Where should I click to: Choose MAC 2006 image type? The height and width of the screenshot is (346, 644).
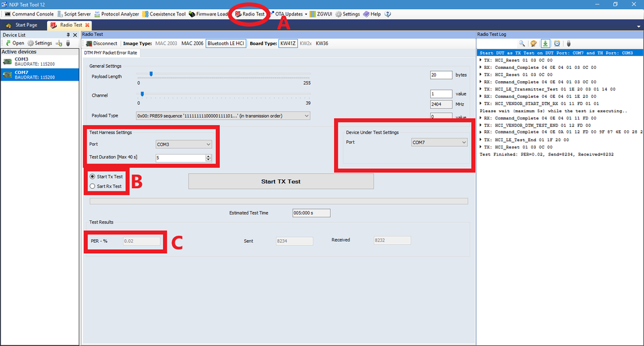192,44
